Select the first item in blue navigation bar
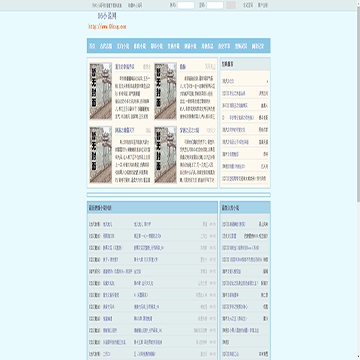 [92, 46]
